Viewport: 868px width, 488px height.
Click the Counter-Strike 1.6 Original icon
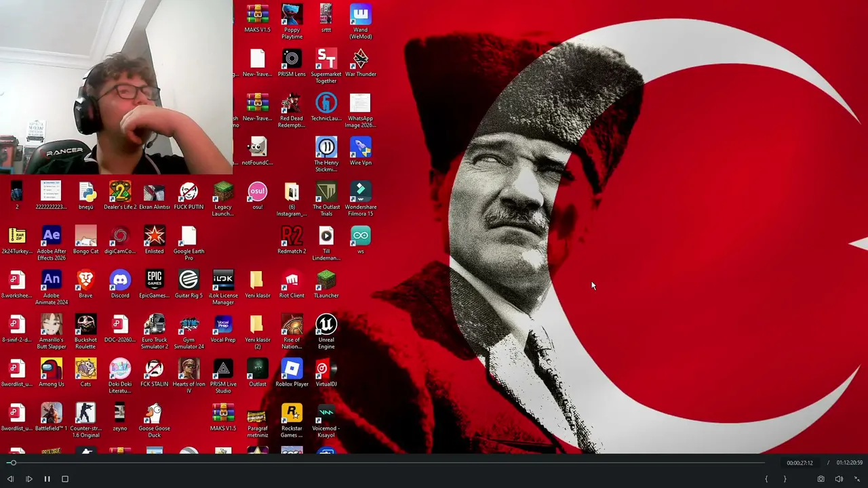85,421
